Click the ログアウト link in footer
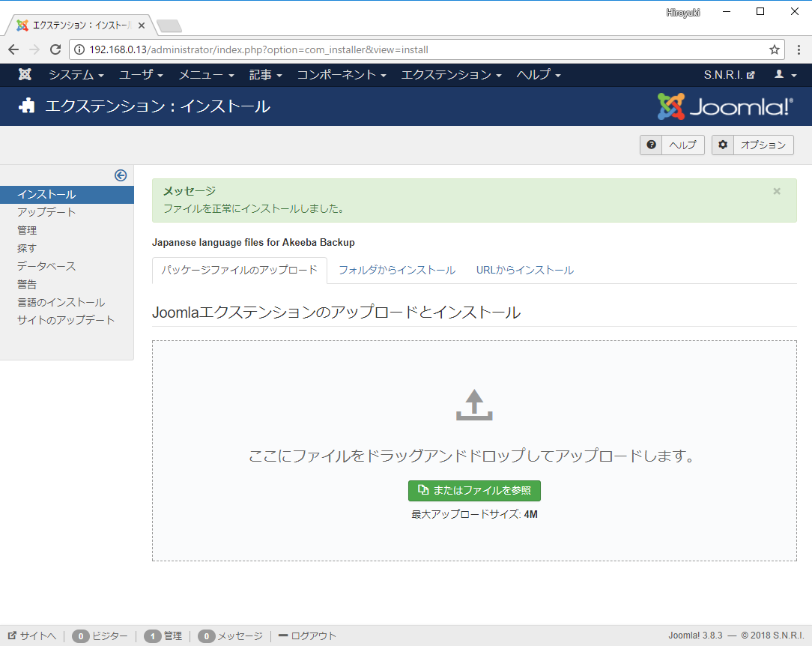 (x=308, y=636)
